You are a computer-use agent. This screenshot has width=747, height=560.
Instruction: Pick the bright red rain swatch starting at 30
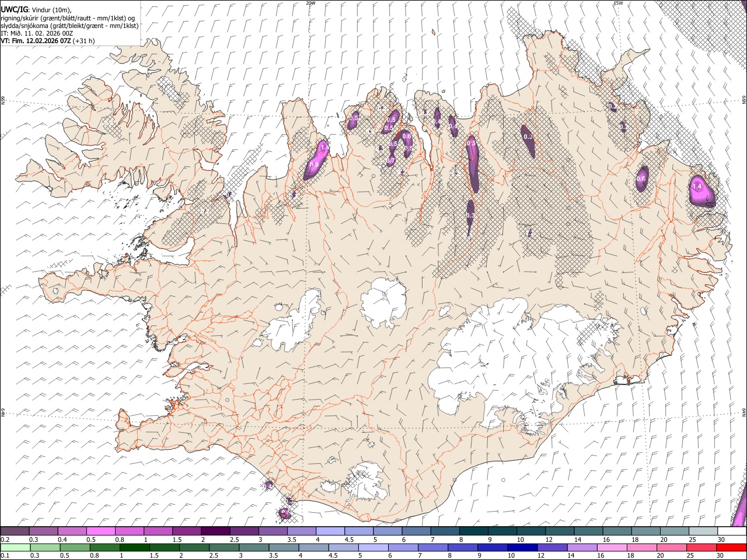coord(732,547)
